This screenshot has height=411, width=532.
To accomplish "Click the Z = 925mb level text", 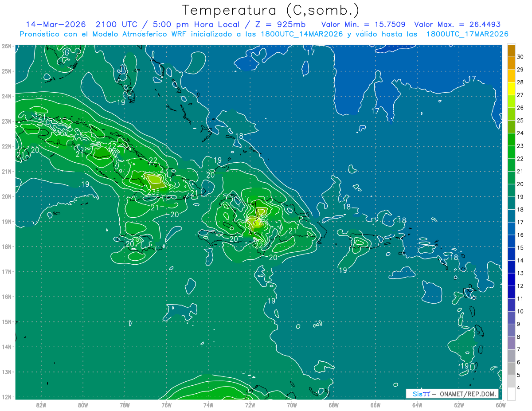I will click(281, 24).
